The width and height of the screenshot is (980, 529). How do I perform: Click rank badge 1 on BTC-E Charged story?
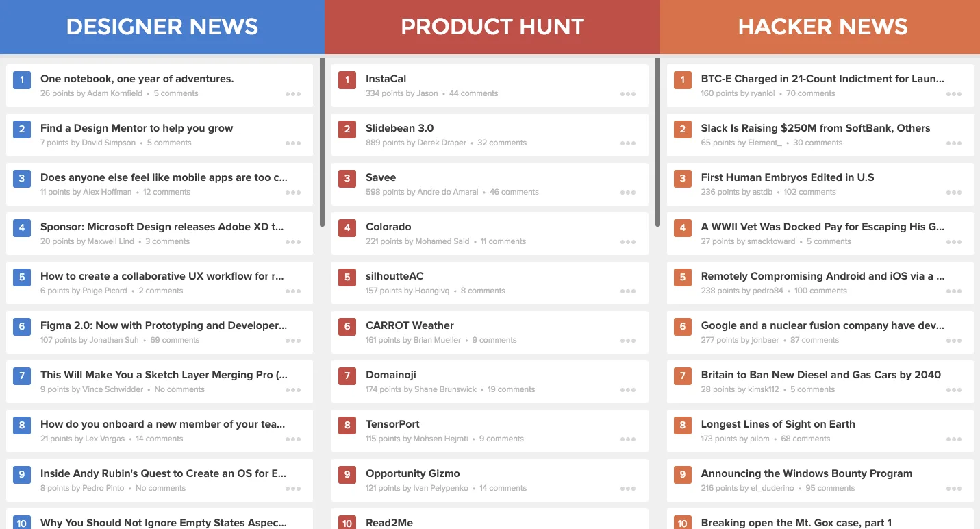(x=682, y=80)
